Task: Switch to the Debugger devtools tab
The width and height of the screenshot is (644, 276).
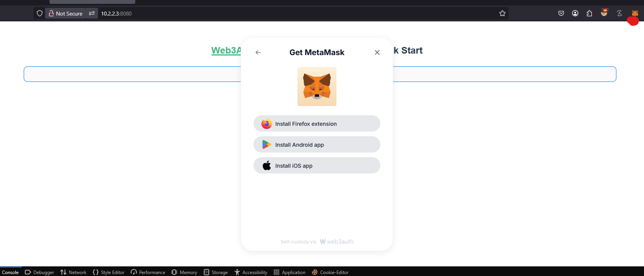Action: pos(39,272)
